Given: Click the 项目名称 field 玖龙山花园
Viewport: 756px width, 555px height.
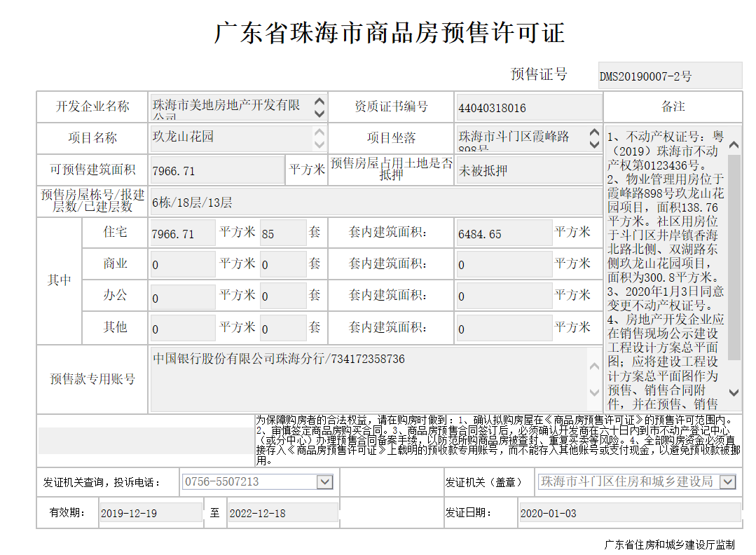Looking at the screenshot, I should (x=230, y=137).
